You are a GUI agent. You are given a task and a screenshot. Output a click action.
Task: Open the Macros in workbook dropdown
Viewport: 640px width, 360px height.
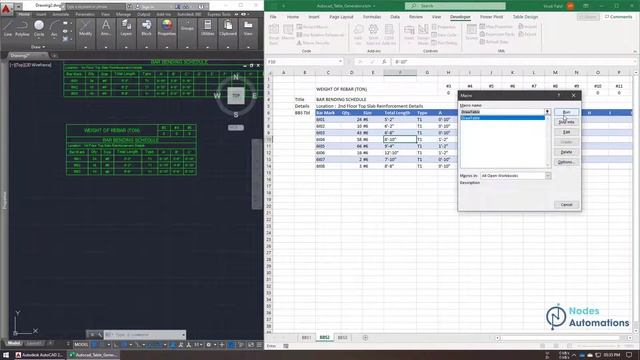(x=548, y=176)
